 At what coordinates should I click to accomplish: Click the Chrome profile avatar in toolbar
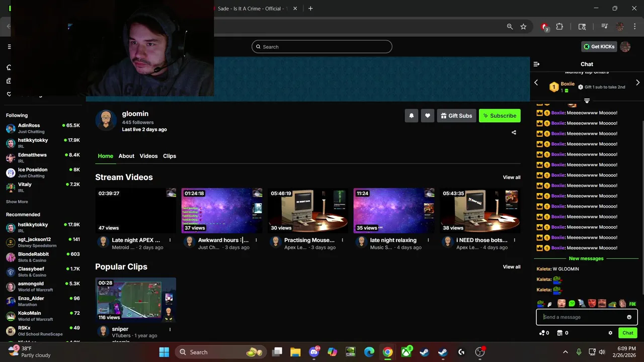[620, 27]
